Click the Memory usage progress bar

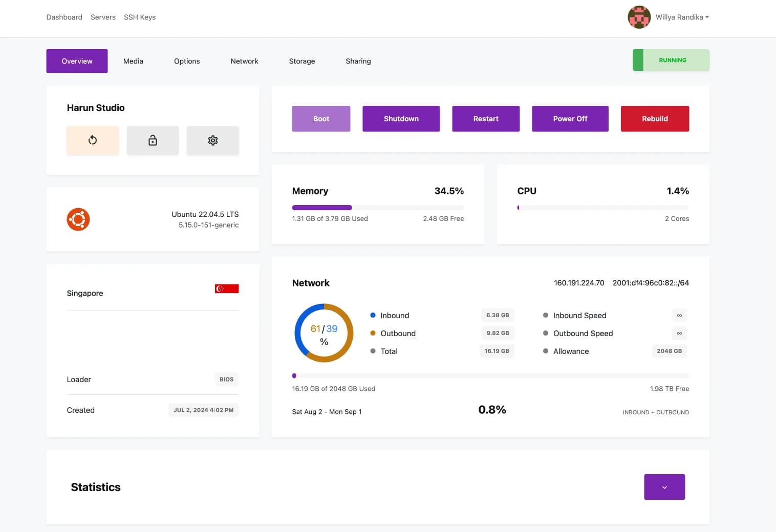click(377, 208)
